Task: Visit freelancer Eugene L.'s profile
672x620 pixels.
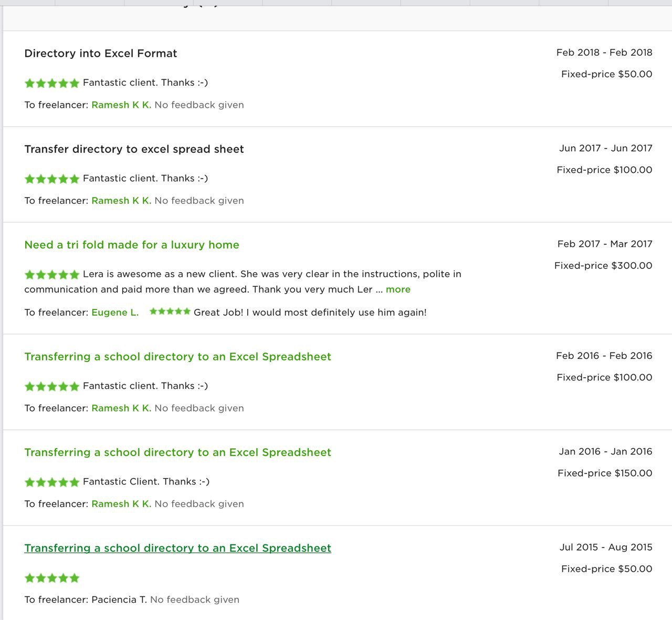Action: (x=115, y=313)
